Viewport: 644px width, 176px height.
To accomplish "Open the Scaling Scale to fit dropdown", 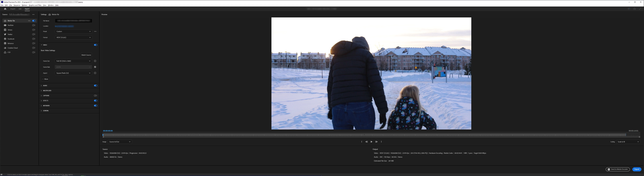I will click(x=628, y=142).
